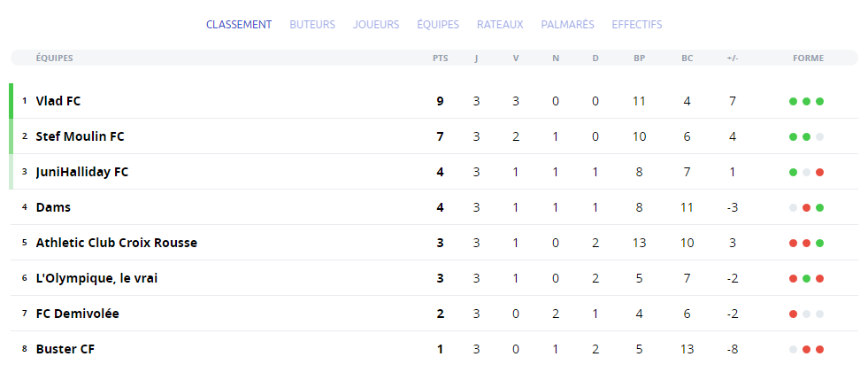Open the Rateaux tab
Screen dimensions: 868x380
tap(500, 25)
